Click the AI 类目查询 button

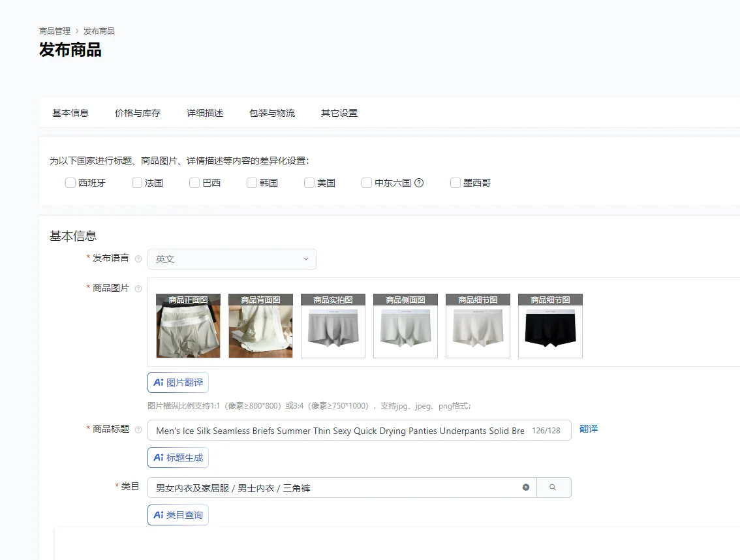coord(178,515)
